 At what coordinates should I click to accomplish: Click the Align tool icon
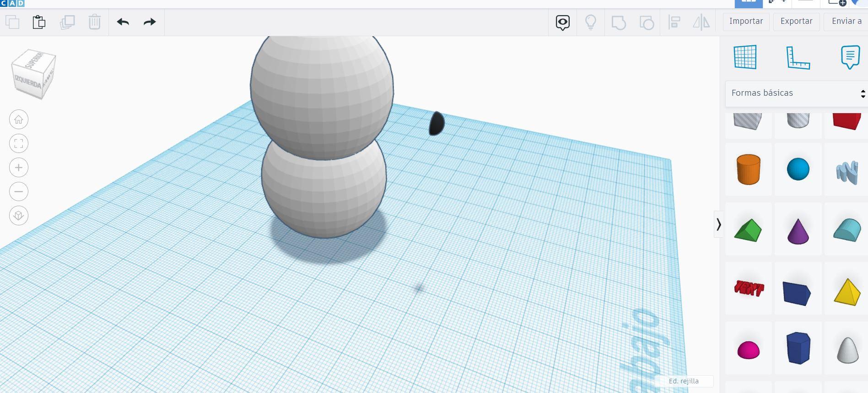point(674,22)
